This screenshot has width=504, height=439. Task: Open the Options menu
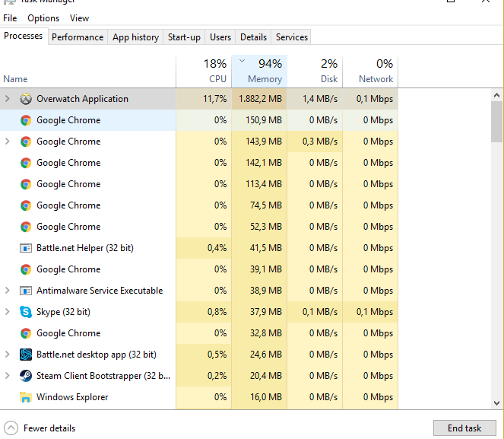[43, 17]
